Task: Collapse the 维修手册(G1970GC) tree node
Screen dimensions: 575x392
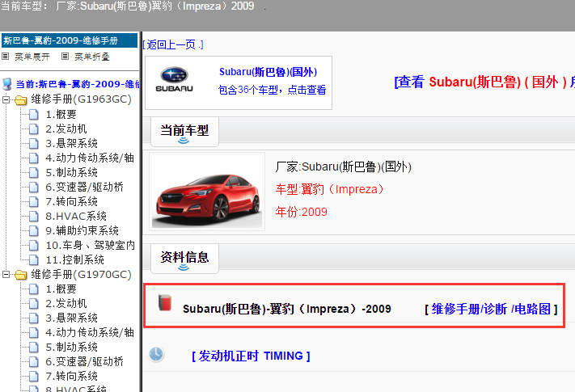Action: (6, 275)
